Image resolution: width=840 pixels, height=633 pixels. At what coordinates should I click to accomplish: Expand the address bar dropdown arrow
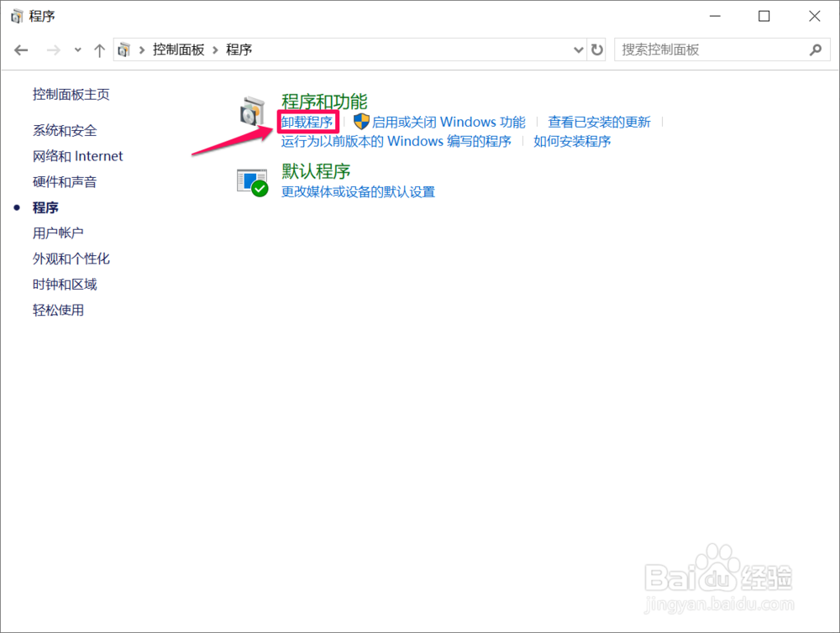point(577,50)
